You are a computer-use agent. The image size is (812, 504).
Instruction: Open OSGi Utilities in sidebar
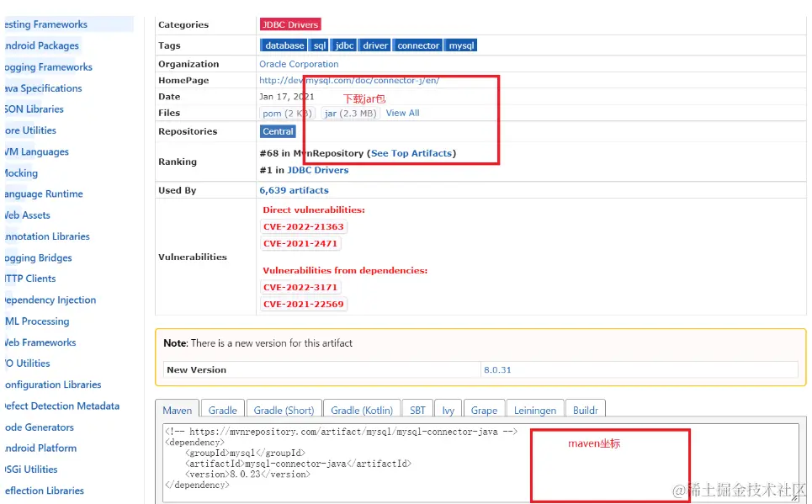pos(30,470)
